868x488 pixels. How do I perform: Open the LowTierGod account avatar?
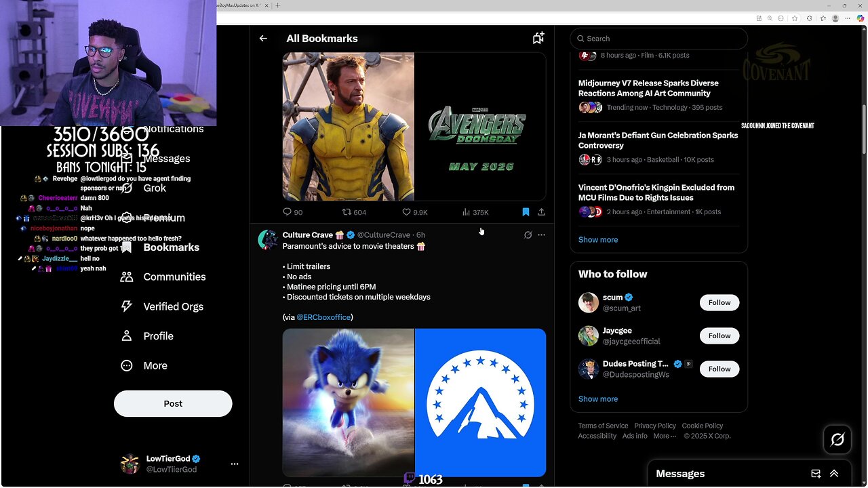coord(130,464)
